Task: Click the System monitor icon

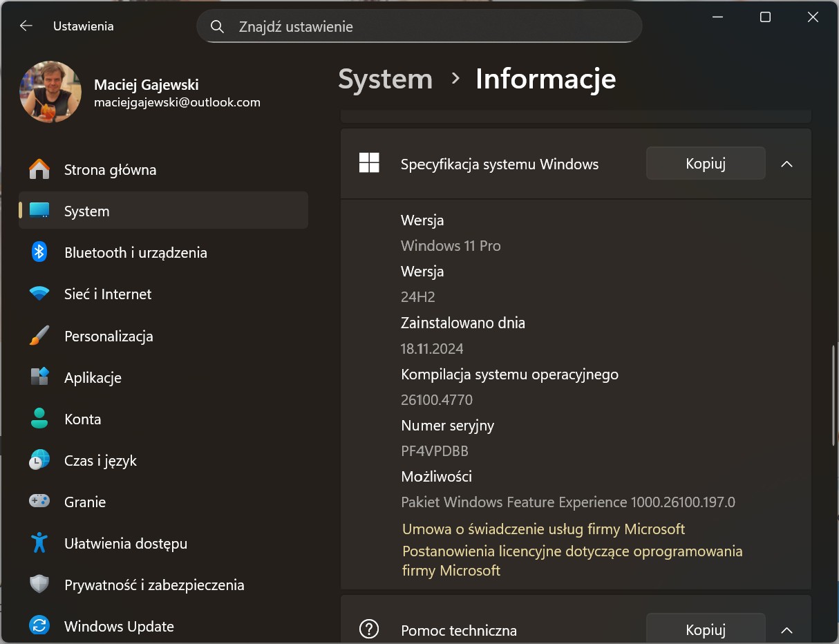Action: (x=39, y=211)
